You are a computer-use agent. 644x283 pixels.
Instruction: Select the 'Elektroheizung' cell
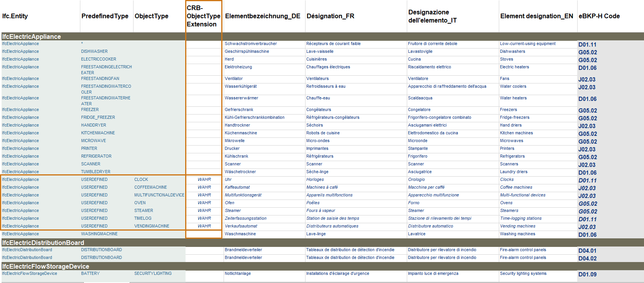238,67
